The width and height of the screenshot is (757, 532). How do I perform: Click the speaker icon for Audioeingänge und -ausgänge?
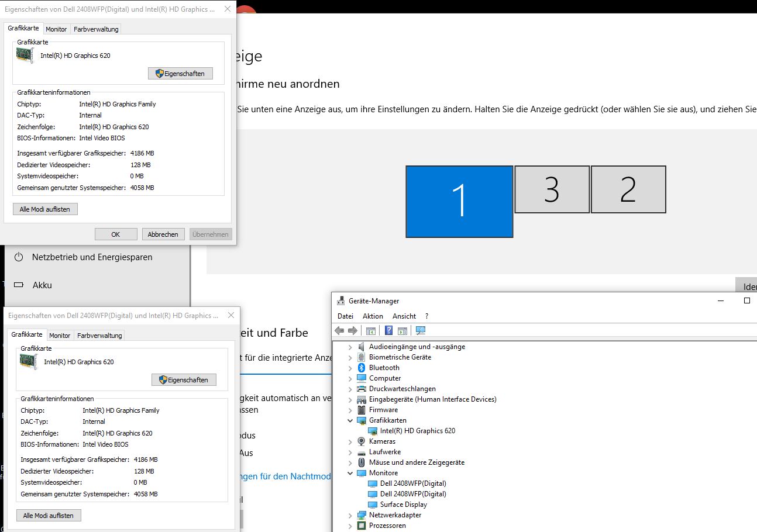pyautogui.click(x=362, y=347)
